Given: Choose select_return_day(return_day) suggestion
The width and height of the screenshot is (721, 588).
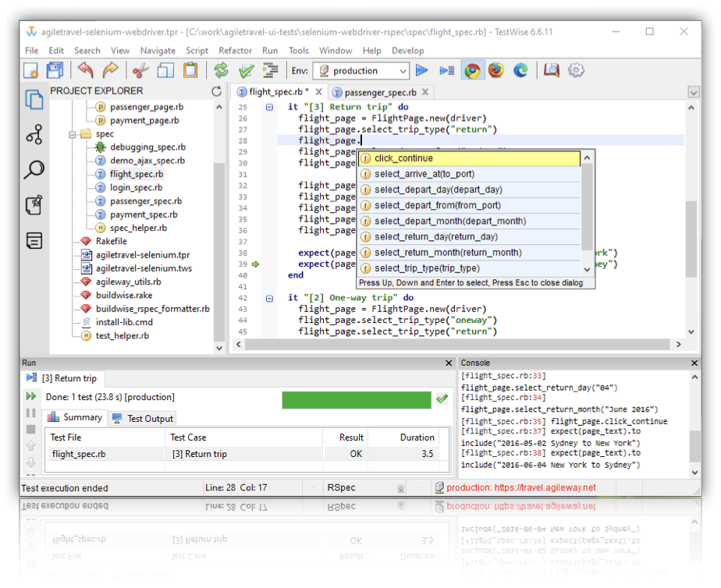Looking at the screenshot, I should 469,237.
